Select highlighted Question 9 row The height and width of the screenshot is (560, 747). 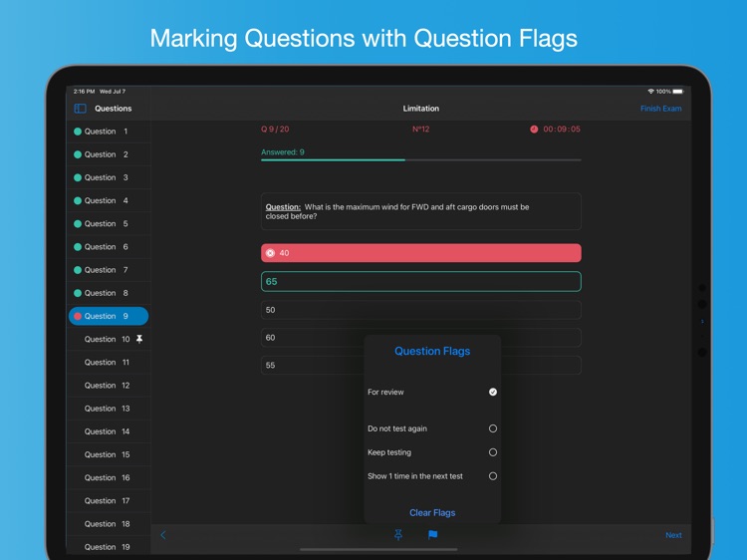[109, 316]
